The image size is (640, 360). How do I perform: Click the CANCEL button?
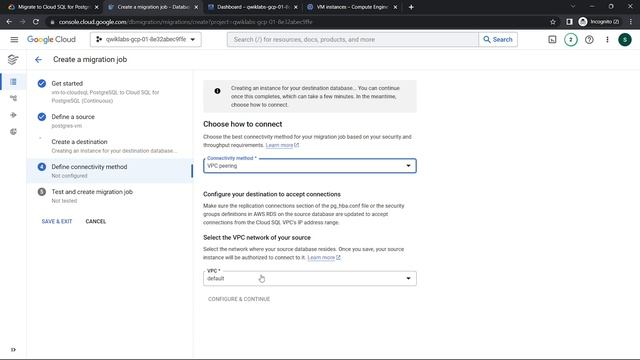[x=96, y=221]
